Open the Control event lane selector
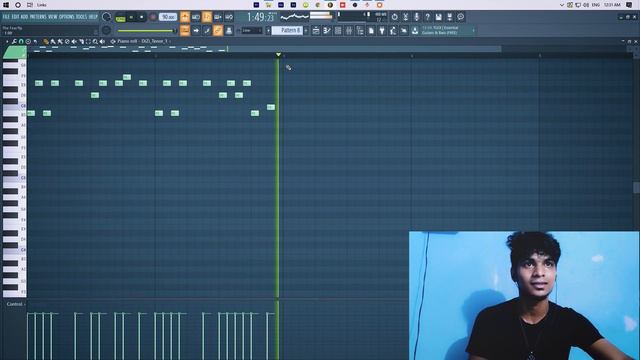The image size is (640, 360). 15,304
